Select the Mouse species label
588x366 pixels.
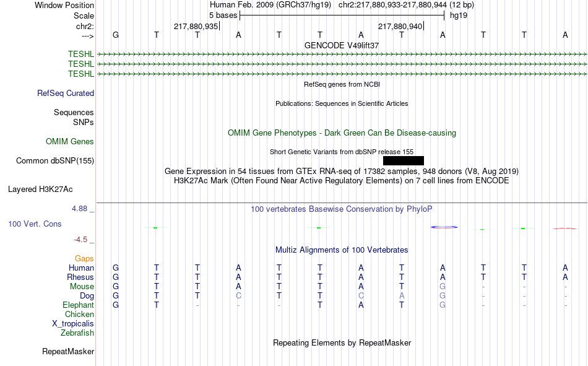pos(82,286)
